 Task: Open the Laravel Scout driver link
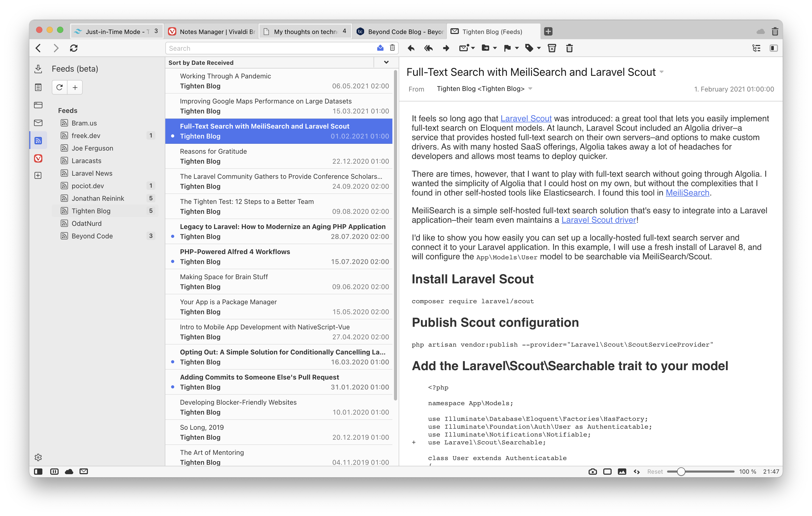pos(599,220)
